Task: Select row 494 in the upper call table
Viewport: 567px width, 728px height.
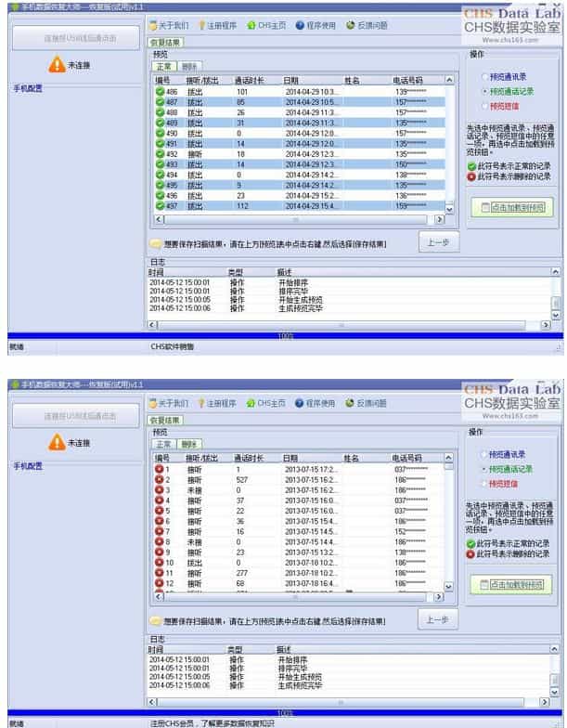Action: (300, 175)
